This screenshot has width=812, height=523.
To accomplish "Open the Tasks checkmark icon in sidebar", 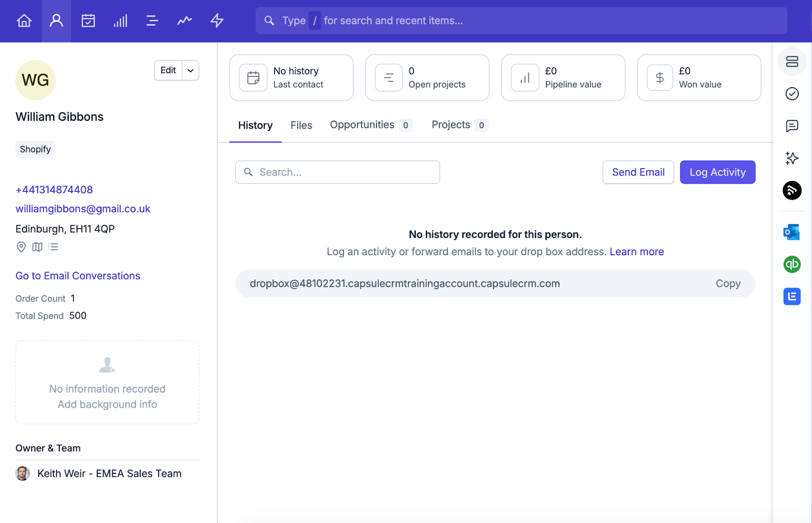I will [x=792, y=94].
